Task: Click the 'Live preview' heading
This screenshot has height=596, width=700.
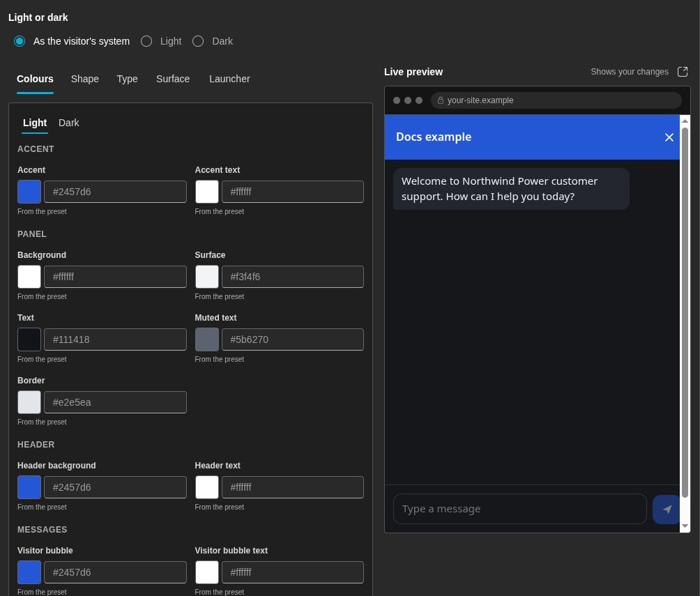Action: point(413,72)
